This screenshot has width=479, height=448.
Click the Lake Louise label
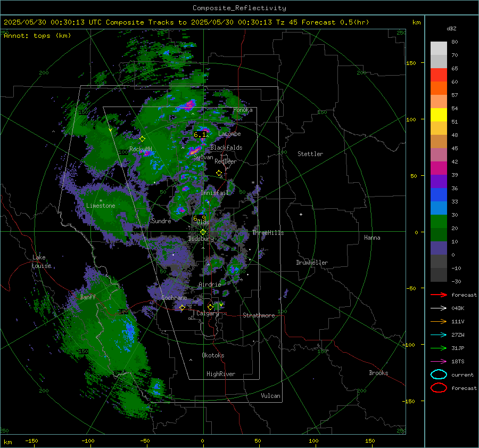pos(41,262)
